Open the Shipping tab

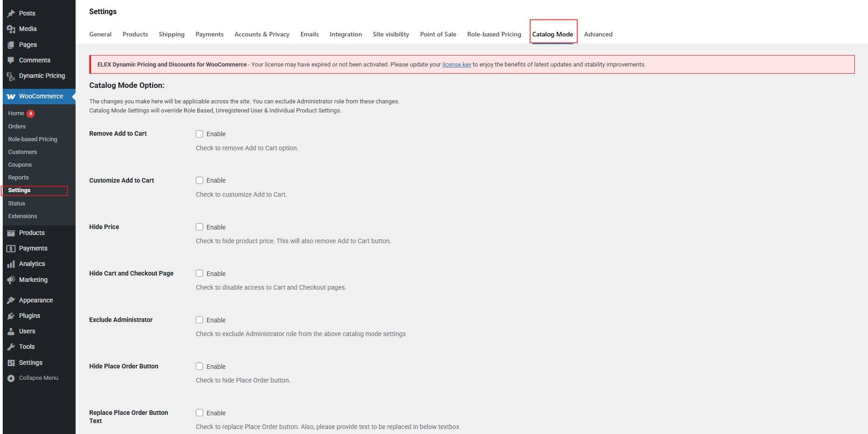[x=172, y=34]
